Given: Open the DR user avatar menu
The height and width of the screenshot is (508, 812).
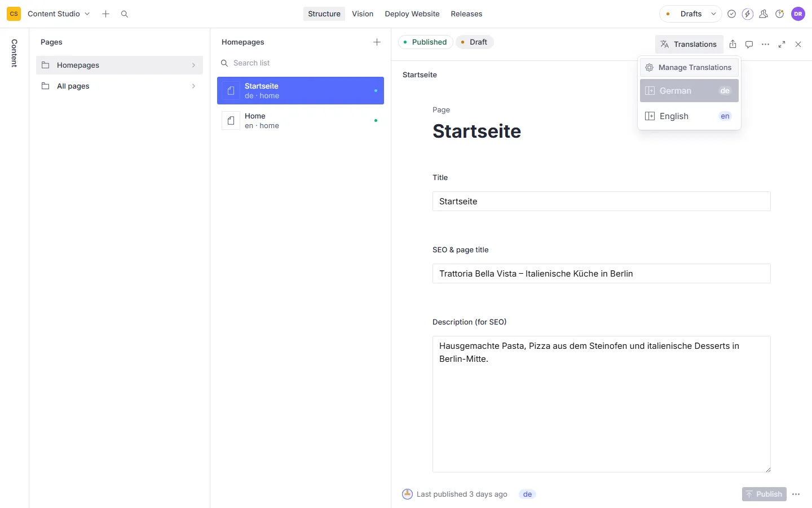Looking at the screenshot, I should (798, 14).
